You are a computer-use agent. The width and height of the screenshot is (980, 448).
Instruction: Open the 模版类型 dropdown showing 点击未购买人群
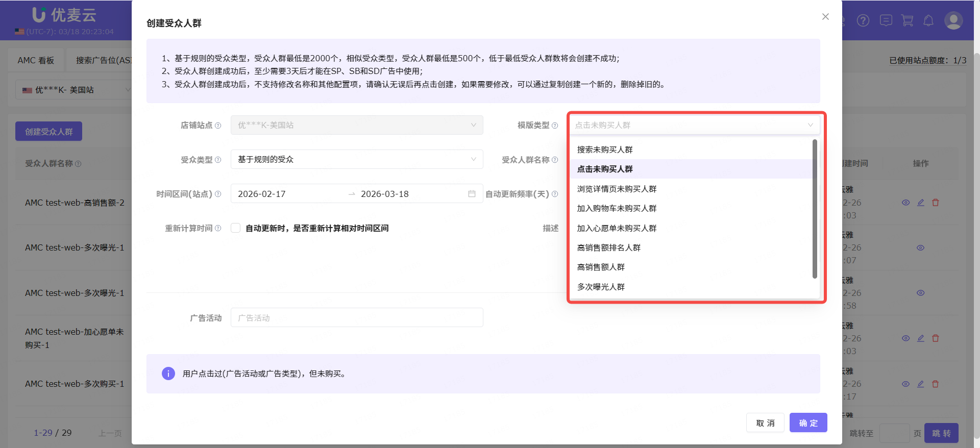click(x=694, y=125)
